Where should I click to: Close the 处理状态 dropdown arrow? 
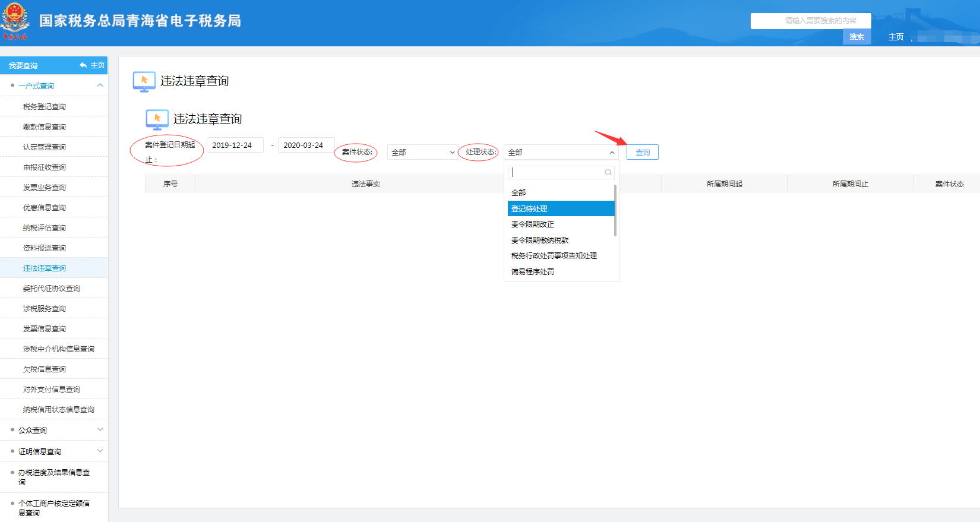tap(612, 153)
